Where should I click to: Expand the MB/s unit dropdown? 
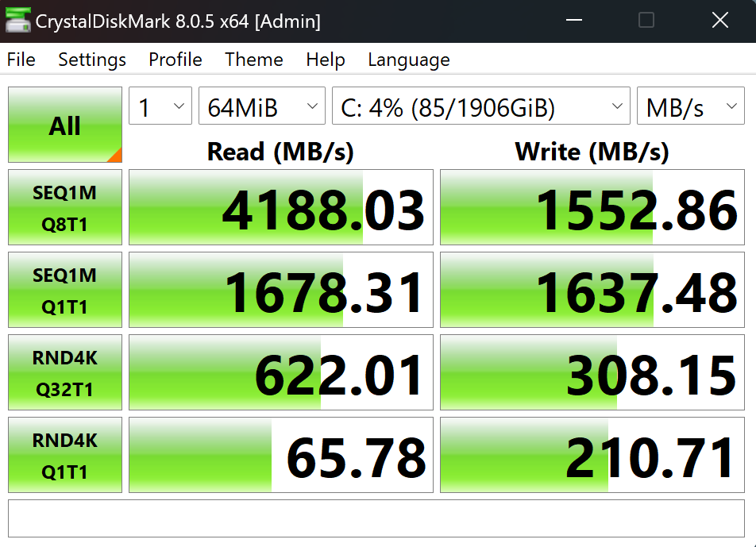(691, 106)
